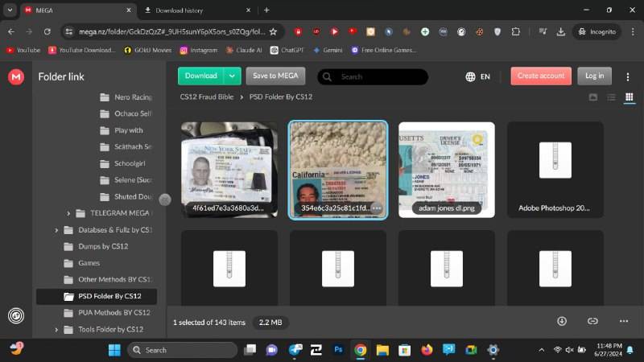Switch to thumbnail grid view

[630, 97]
